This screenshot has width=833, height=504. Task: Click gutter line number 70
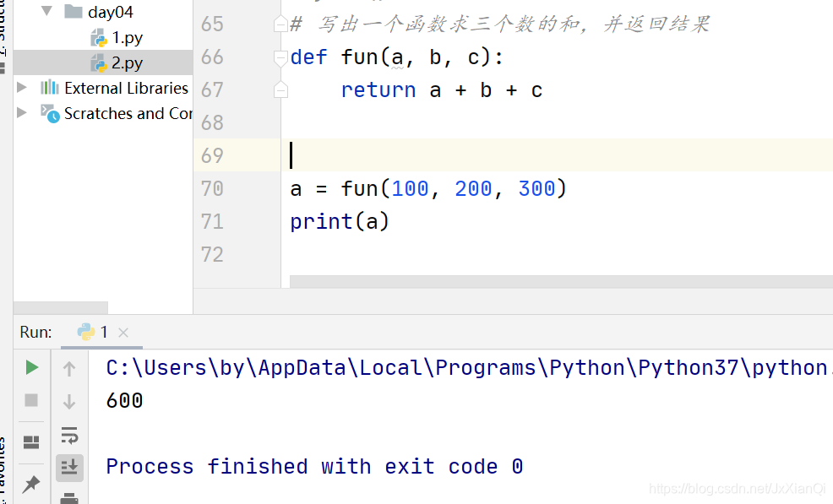[x=213, y=188]
